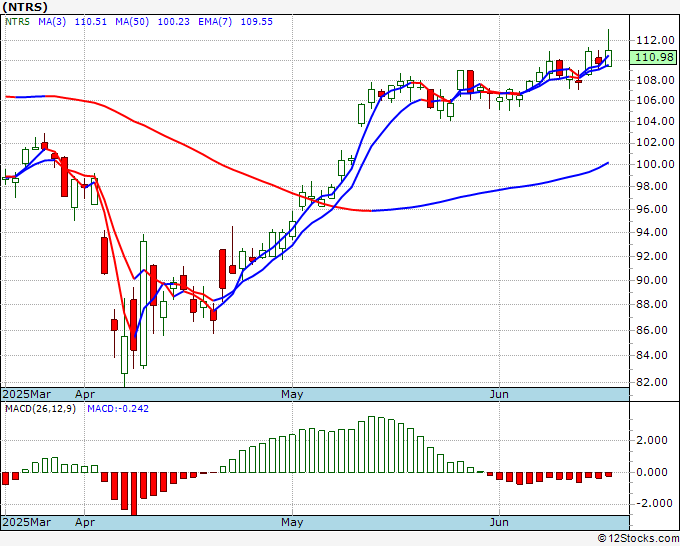Click the 0.000 MACD axis label

[652, 472]
